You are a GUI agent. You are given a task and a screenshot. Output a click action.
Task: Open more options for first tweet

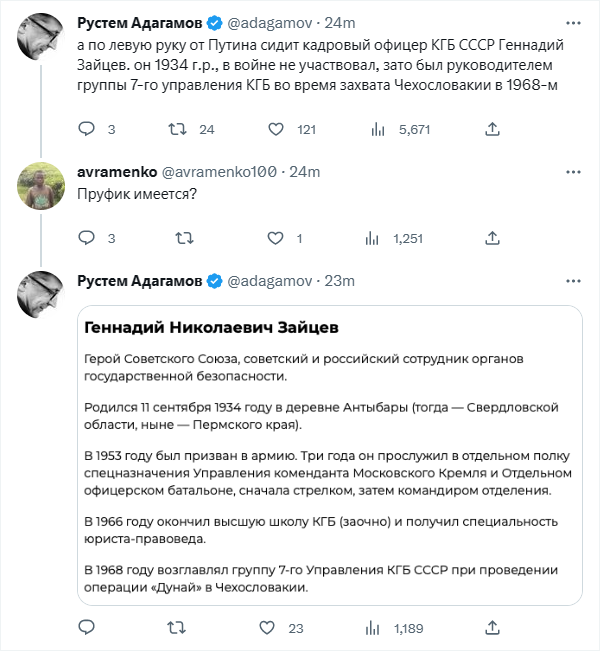(x=569, y=23)
